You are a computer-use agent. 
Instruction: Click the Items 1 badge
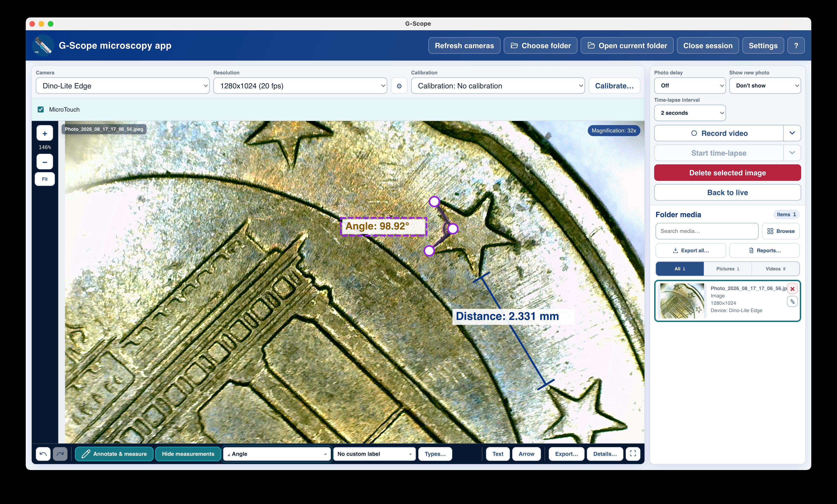click(786, 215)
